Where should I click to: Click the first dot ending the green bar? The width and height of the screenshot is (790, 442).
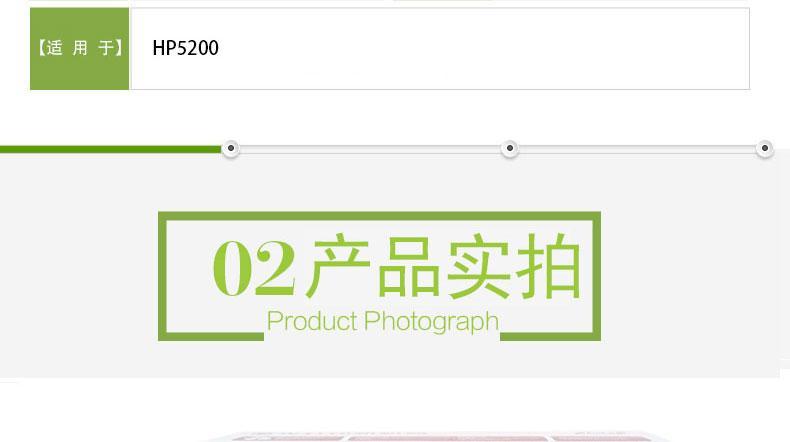pyautogui.click(x=231, y=148)
